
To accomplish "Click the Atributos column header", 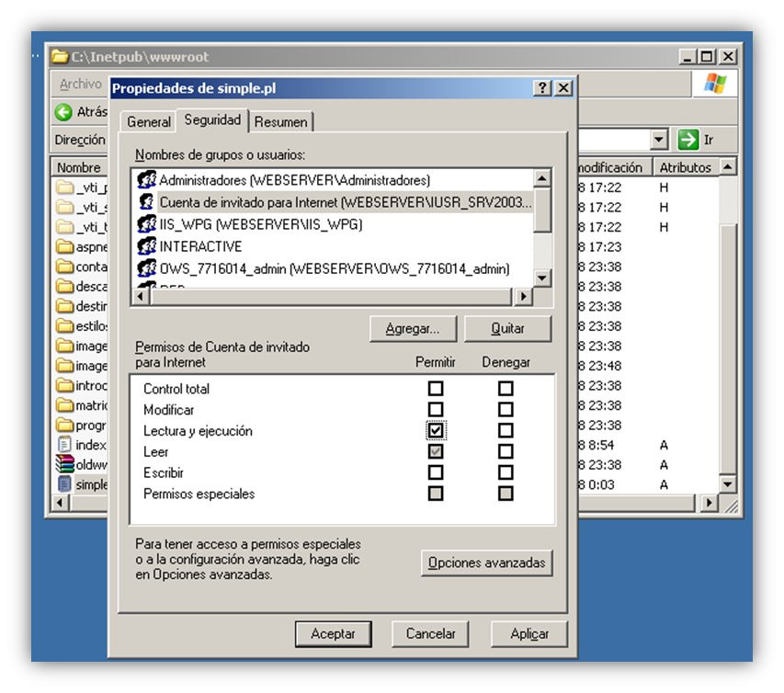I will [x=686, y=167].
